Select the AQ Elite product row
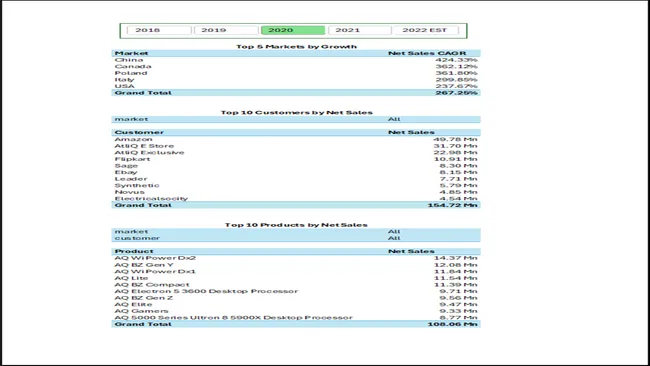The height and width of the screenshot is (366, 650). click(x=296, y=304)
